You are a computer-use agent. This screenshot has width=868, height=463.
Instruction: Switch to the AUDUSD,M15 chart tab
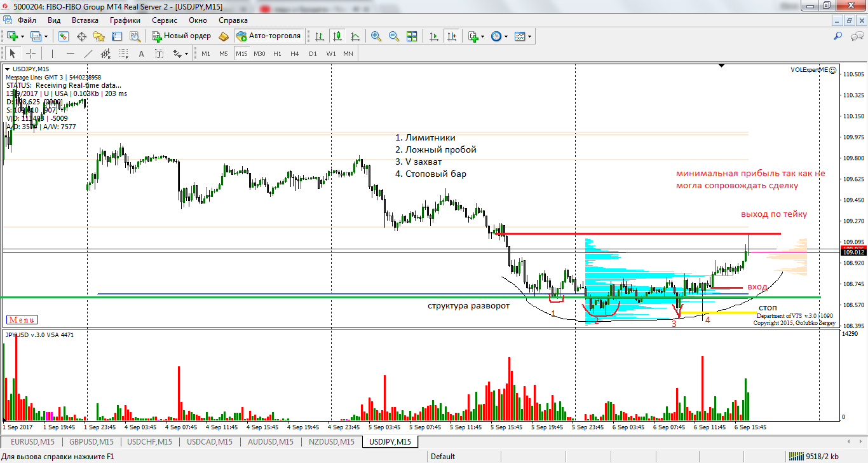coord(270,441)
